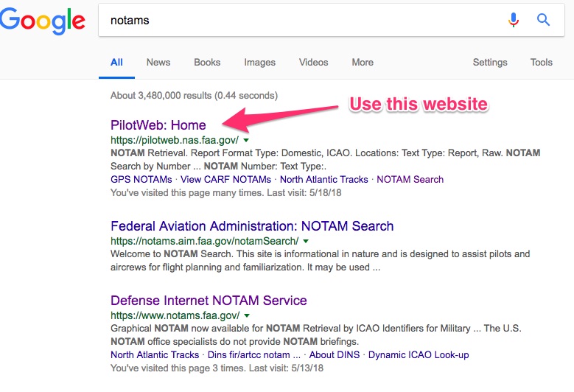
Task: Open the Dynamic ICAO Look-up sitelink
Action: pos(419,354)
